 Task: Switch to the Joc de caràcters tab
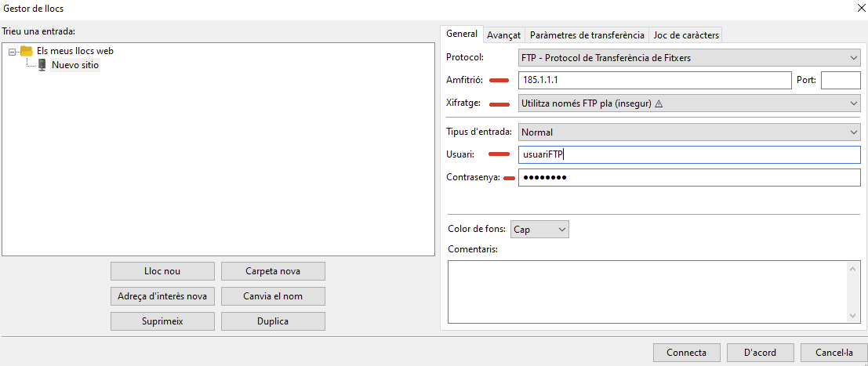tap(686, 35)
